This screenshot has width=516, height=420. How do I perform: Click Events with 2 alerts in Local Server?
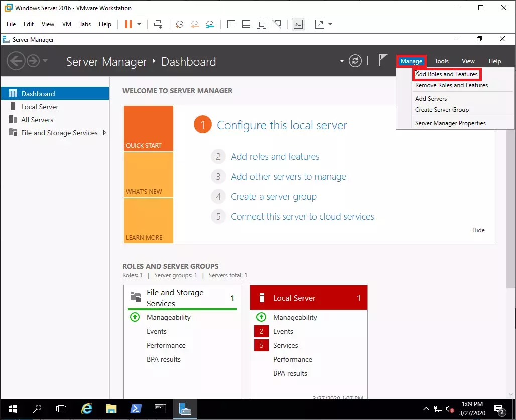tap(283, 332)
